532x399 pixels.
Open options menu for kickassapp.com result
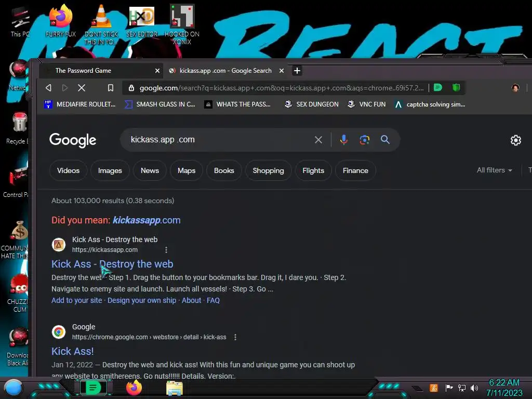(x=166, y=250)
